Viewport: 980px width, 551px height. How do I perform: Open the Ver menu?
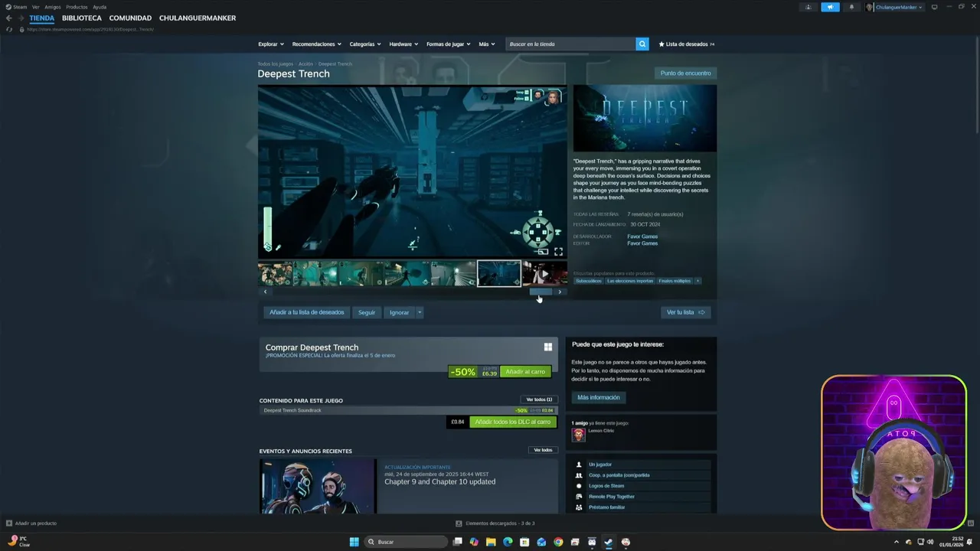[35, 7]
